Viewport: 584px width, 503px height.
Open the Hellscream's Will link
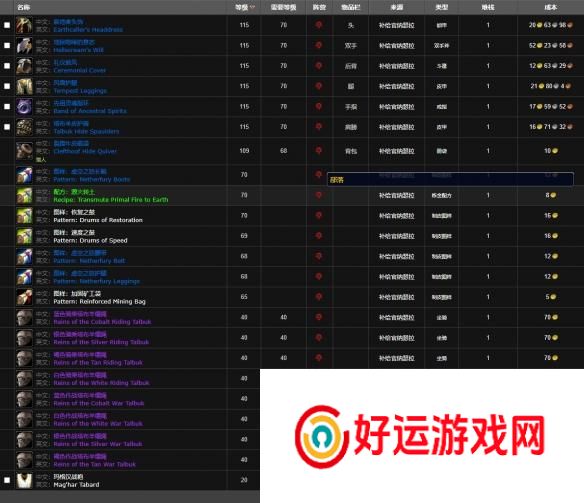click(x=79, y=50)
